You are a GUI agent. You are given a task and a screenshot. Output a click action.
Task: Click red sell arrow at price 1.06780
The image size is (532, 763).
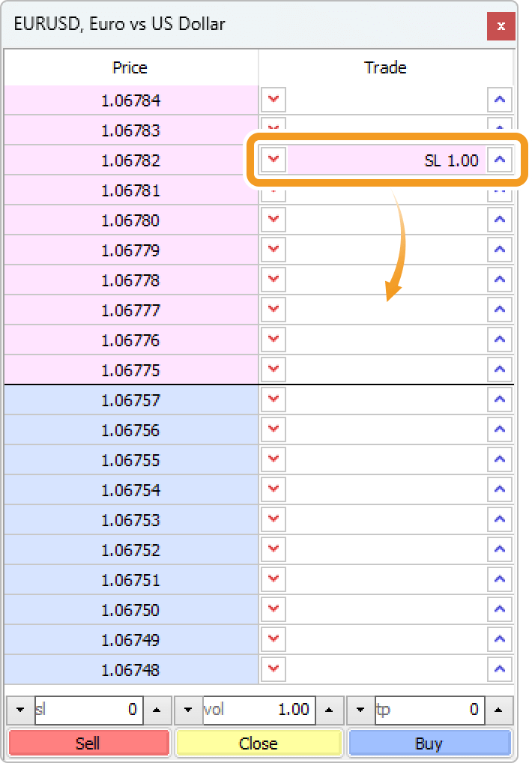(273, 220)
